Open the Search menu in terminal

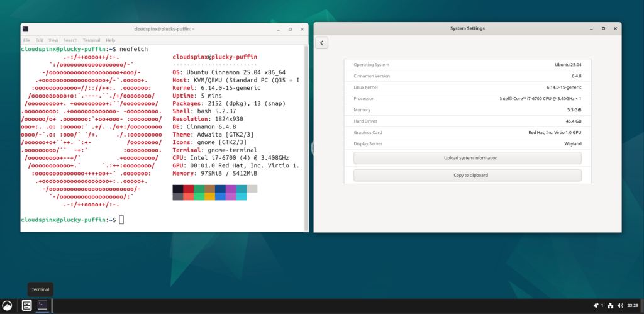70,40
